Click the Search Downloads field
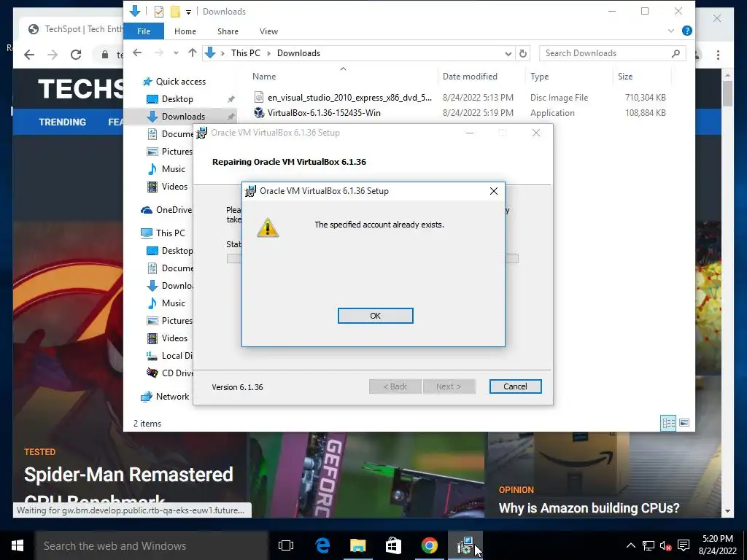 (x=612, y=53)
